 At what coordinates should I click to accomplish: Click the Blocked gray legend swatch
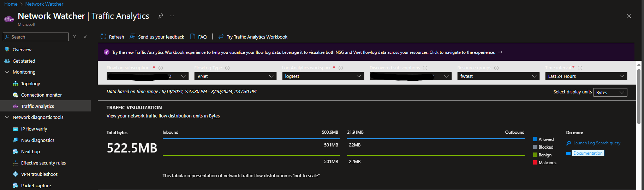pyautogui.click(x=535, y=147)
